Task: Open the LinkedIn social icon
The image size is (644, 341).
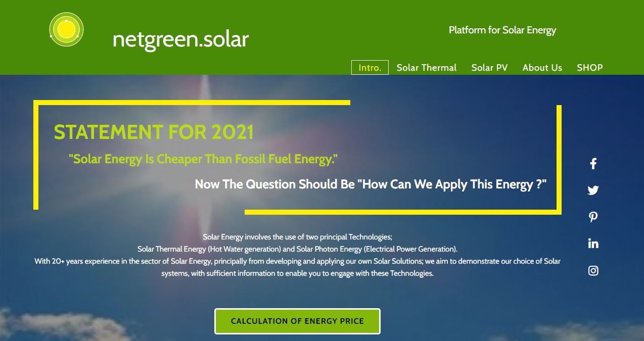Action: (x=593, y=243)
